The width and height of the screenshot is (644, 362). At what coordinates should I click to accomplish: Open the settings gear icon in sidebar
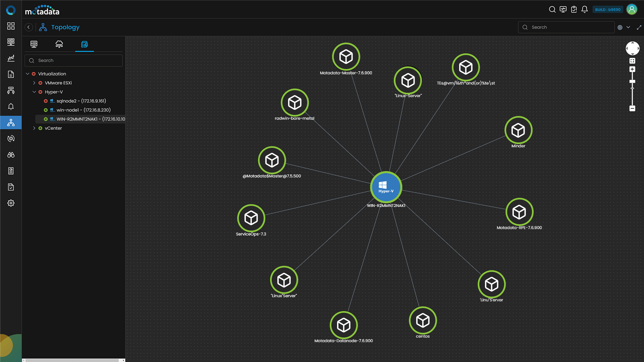[x=11, y=203]
